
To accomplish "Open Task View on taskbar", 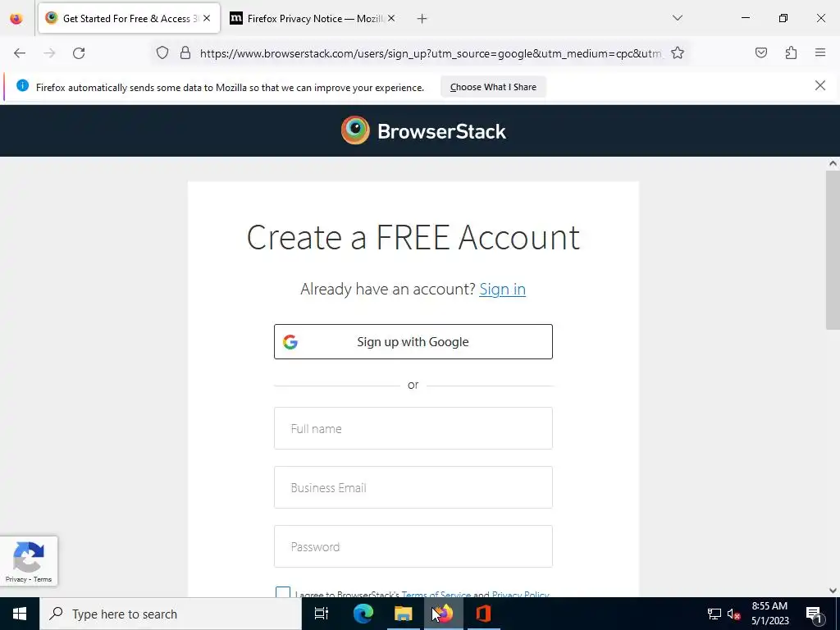I will click(x=322, y=614).
